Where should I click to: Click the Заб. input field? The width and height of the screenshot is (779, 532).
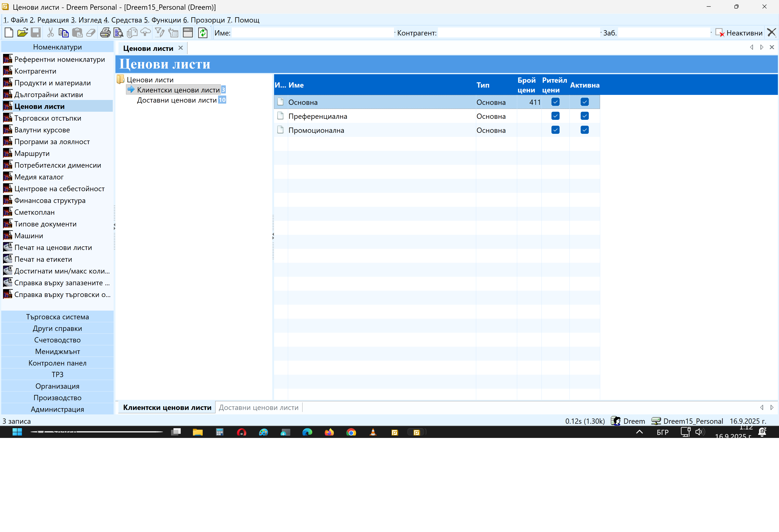click(664, 33)
